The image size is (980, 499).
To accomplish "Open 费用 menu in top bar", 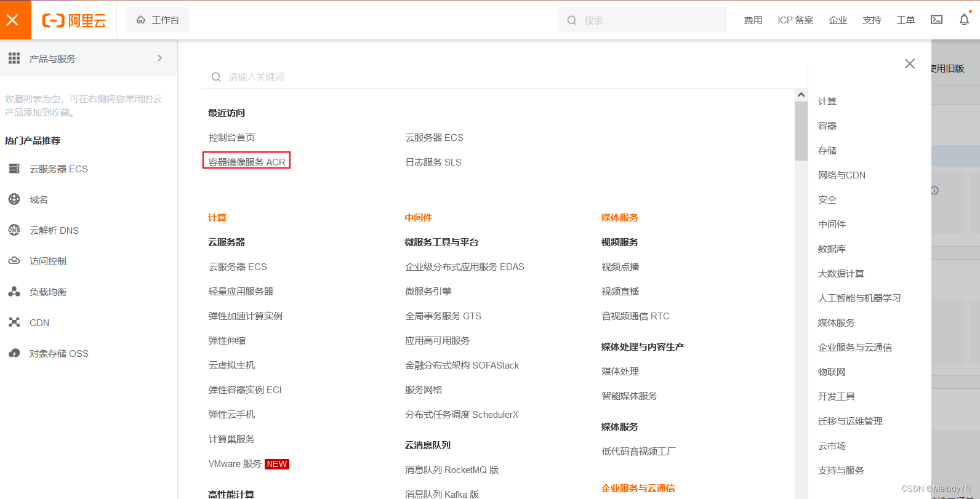I will [753, 20].
